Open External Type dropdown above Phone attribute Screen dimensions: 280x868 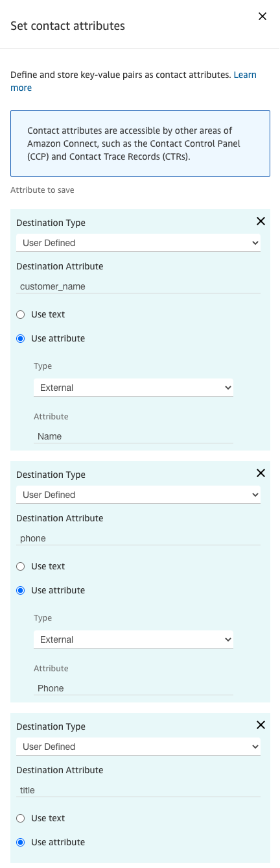pyautogui.click(x=134, y=639)
